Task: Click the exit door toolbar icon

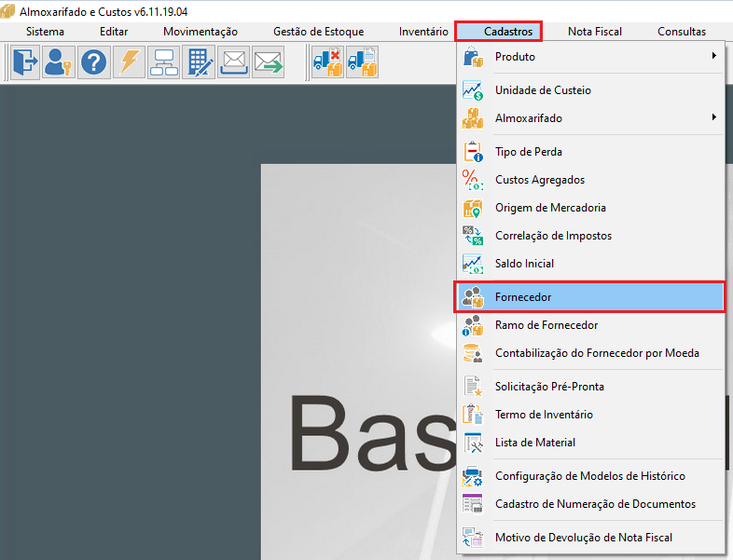Action: point(25,62)
